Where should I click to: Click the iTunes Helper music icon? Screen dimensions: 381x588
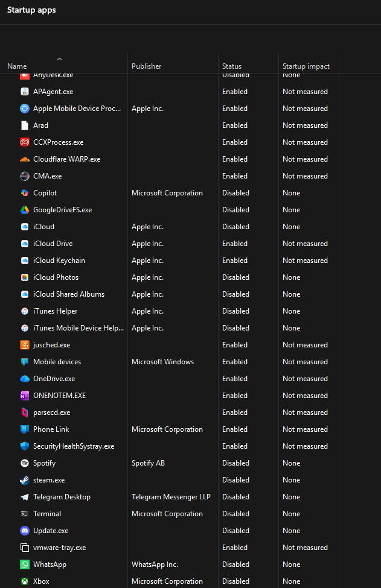[25, 311]
